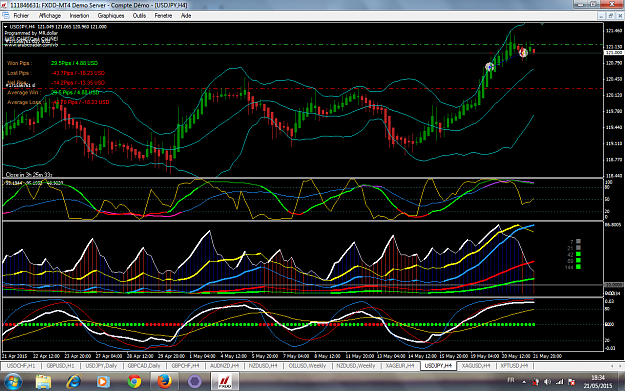Image resolution: width=625 pixels, height=391 pixels.
Task: Open Windows Explorer from taskbar
Action: [x=43, y=381]
